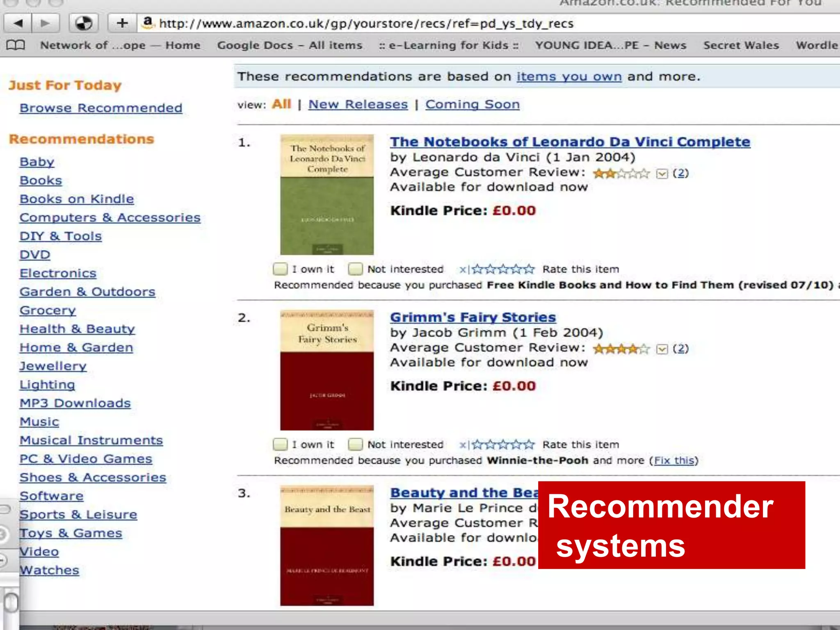Image resolution: width=840 pixels, height=630 pixels.
Task: Select the All view filter
Action: [x=281, y=104]
